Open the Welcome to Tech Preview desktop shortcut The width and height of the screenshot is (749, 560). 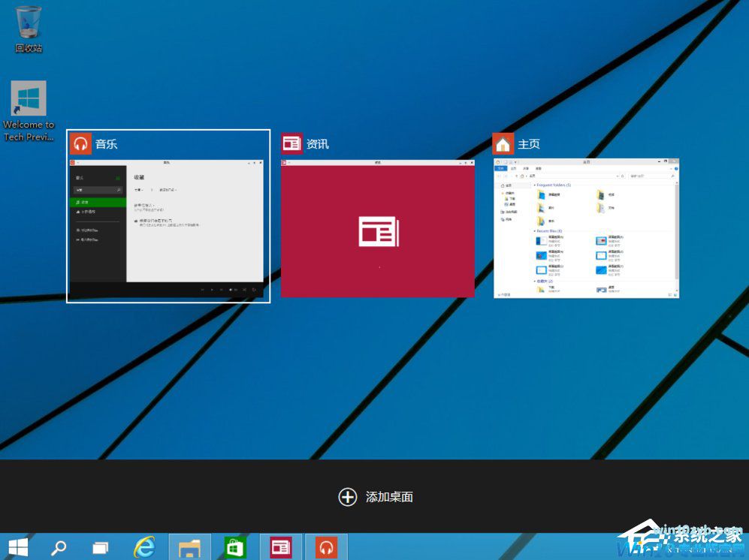(x=29, y=98)
